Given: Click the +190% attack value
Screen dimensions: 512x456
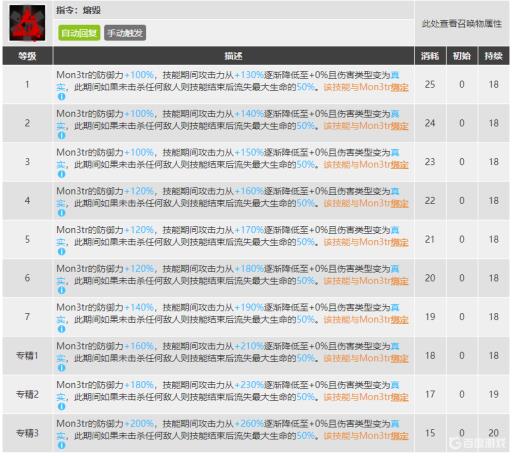Looking at the screenshot, I should tap(249, 307).
